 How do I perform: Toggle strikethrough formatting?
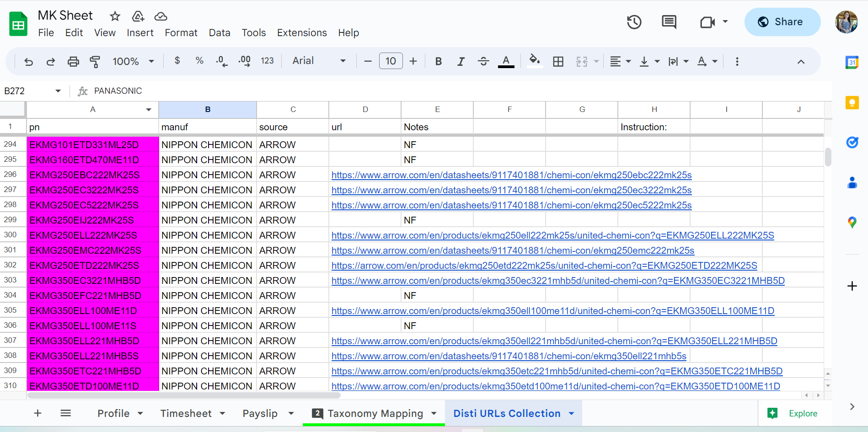pos(483,61)
